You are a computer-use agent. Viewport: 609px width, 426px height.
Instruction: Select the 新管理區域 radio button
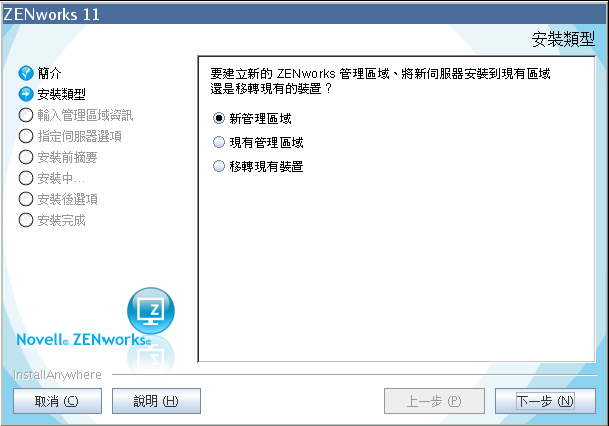(x=219, y=118)
